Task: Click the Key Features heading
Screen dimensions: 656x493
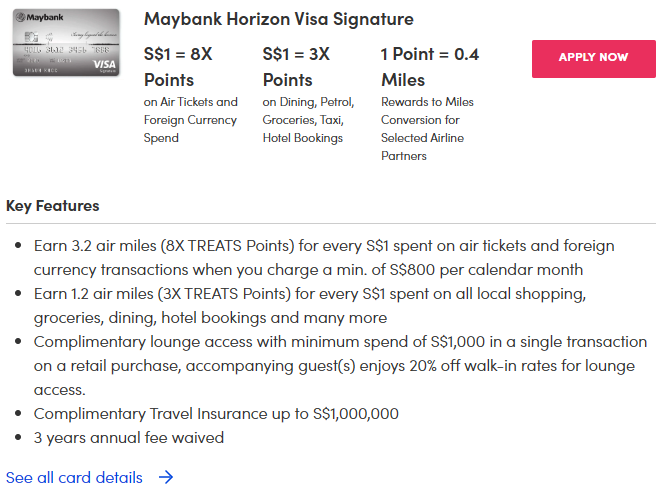Action: (53, 206)
